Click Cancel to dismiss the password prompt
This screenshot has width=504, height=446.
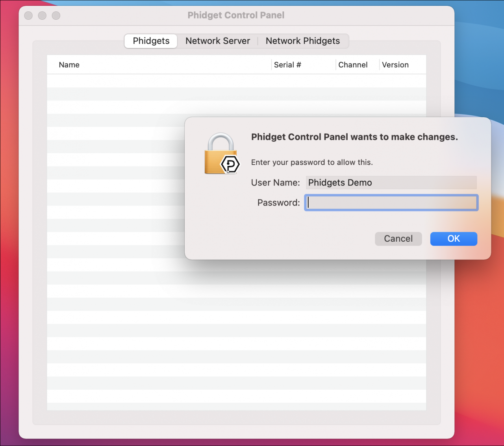click(398, 239)
